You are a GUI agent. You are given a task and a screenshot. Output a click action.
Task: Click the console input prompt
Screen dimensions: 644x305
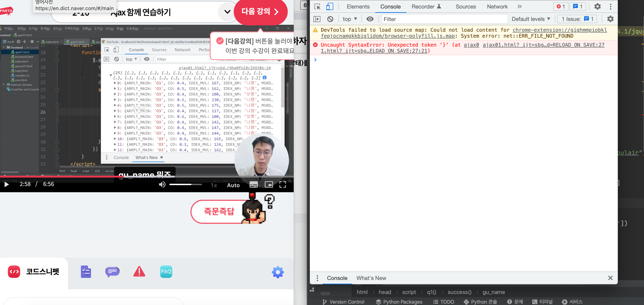[464, 60]
